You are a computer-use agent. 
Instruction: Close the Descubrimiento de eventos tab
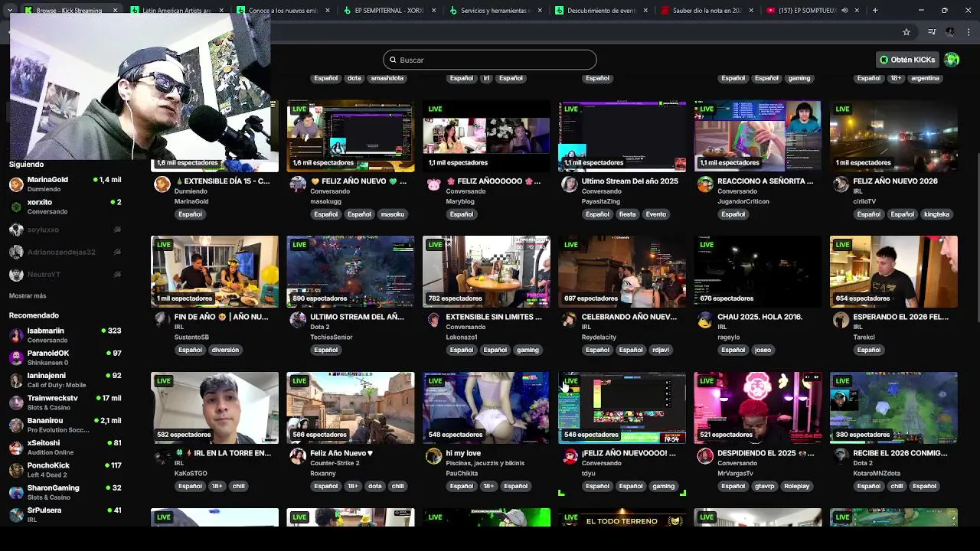(645, 11)
